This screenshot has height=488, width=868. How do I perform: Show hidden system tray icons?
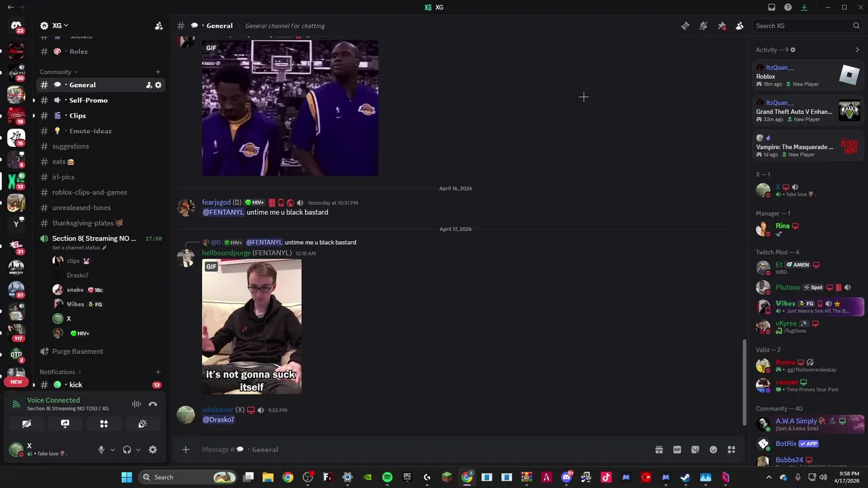(x=768, y=477)
